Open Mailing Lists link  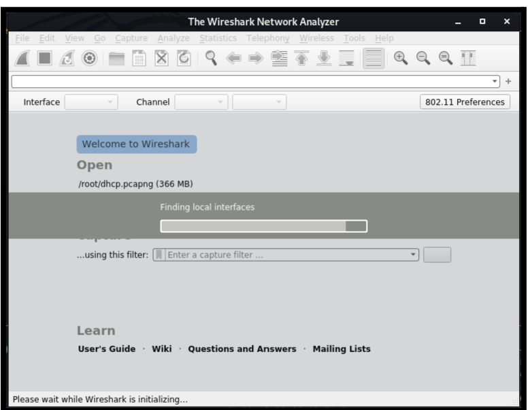[x=342, y=349]
